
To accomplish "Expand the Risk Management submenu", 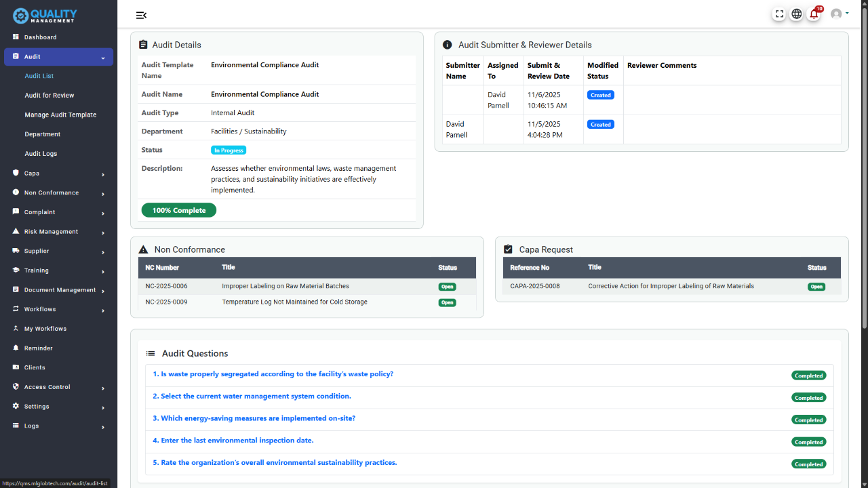I will (103, 232).
